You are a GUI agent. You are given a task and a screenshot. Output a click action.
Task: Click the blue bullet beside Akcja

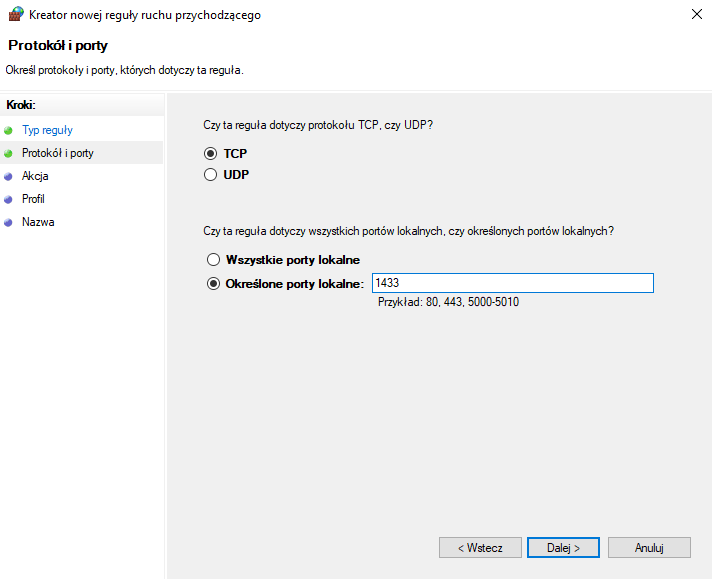[8, 177]
